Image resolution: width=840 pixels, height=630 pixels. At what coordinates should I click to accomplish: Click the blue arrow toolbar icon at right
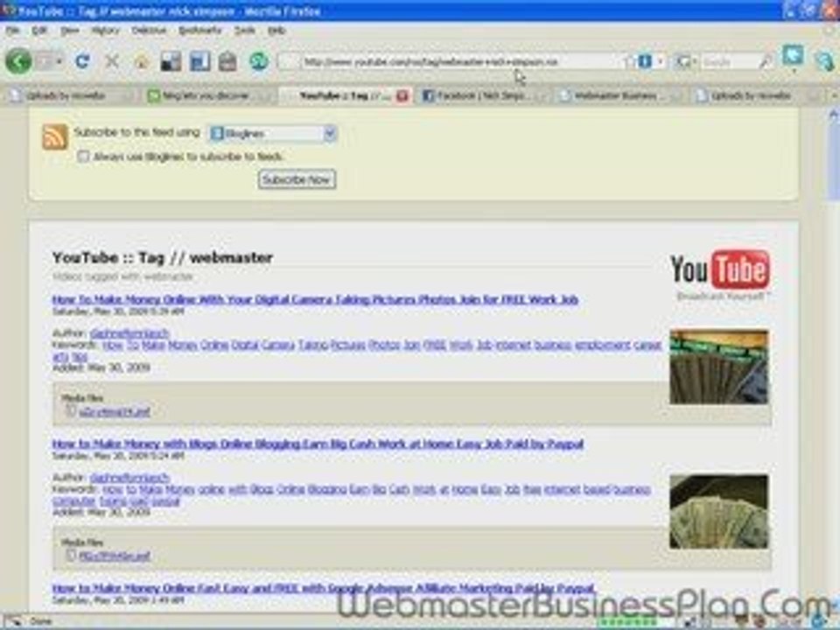tap(793, 57)
